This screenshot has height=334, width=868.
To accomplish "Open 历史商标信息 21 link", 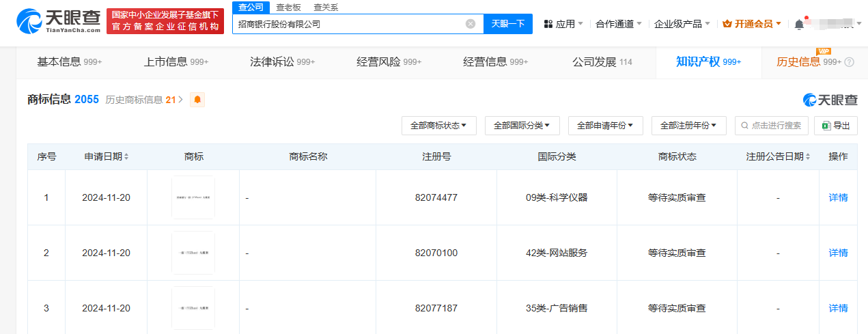I will [x=144, y=100].
